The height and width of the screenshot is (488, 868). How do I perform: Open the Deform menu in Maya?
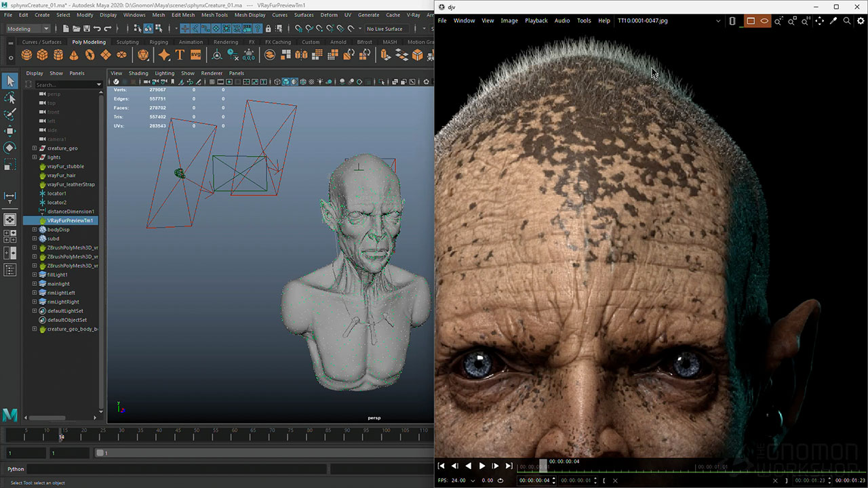click(328, 14)
